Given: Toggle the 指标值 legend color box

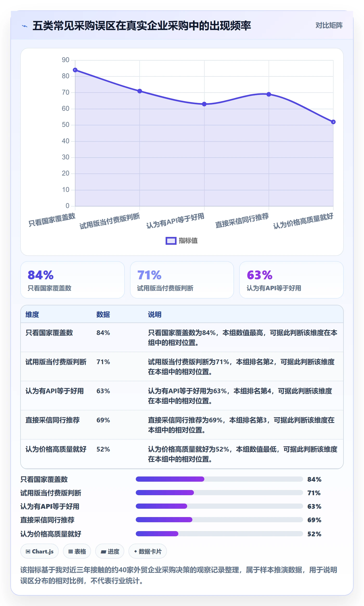Looking at the screenshot, I should [171, 241].
